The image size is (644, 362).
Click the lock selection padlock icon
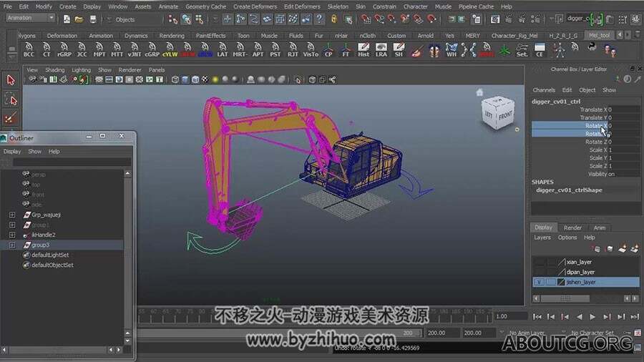click(334, 19)
